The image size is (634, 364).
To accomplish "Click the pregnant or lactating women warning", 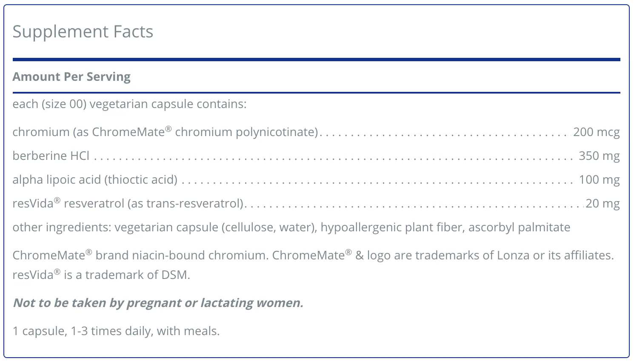I will (158, 303).
